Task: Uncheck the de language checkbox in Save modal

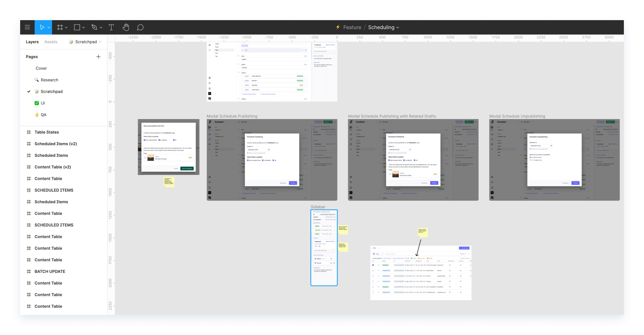Action: [x=174, y=140]
